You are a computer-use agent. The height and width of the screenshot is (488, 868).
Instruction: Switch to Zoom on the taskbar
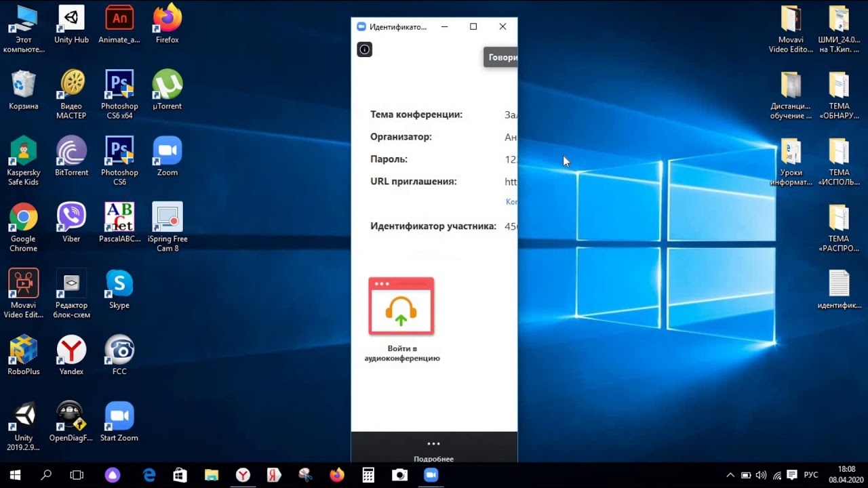(x=431, y=475)
